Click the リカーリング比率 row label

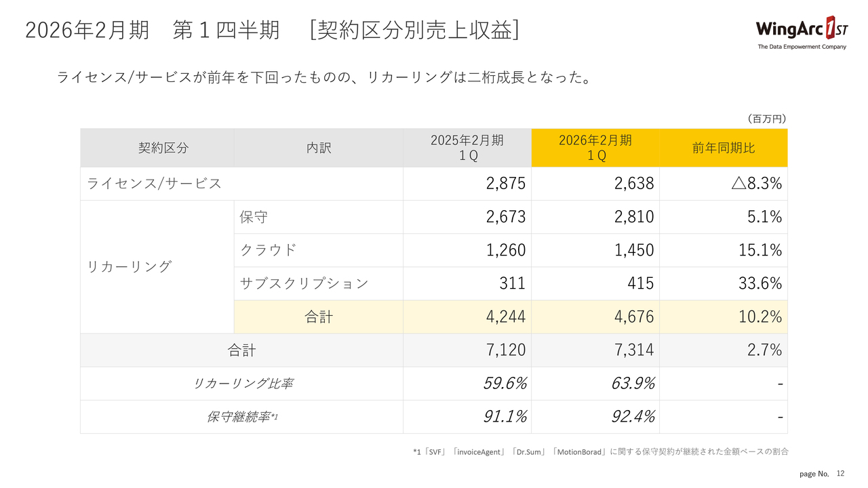[241, 384]
